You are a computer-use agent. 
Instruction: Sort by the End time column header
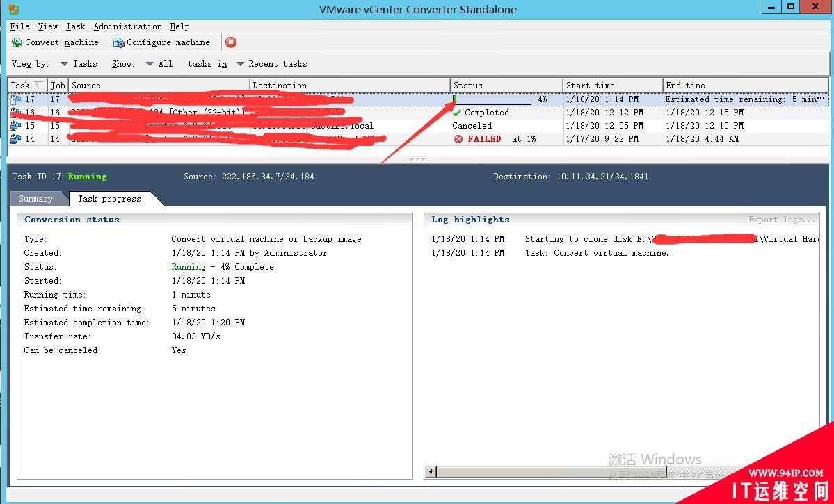coord(746,85)
